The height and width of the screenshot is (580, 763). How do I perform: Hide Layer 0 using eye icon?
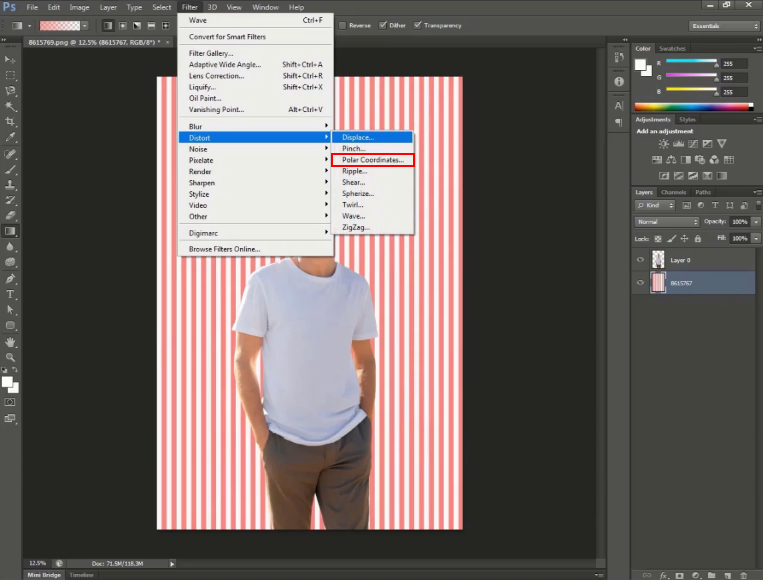(x=640, y=260)
